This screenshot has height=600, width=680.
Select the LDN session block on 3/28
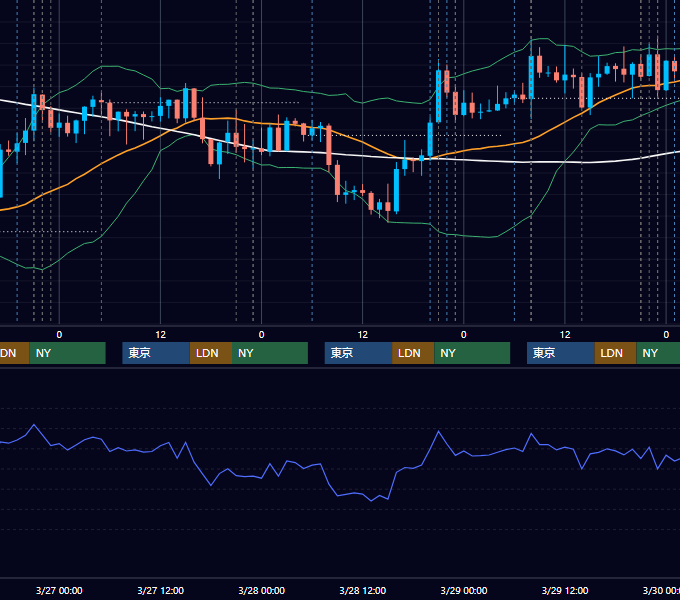pos(413,353)
